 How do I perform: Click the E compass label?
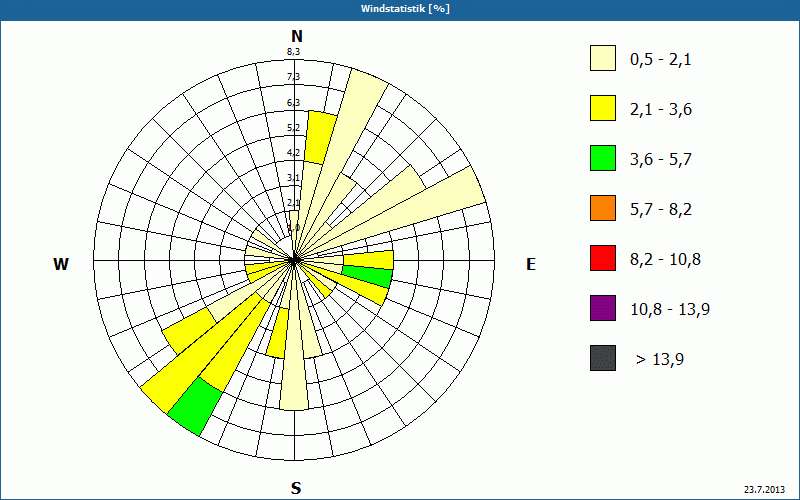point(531,264)
